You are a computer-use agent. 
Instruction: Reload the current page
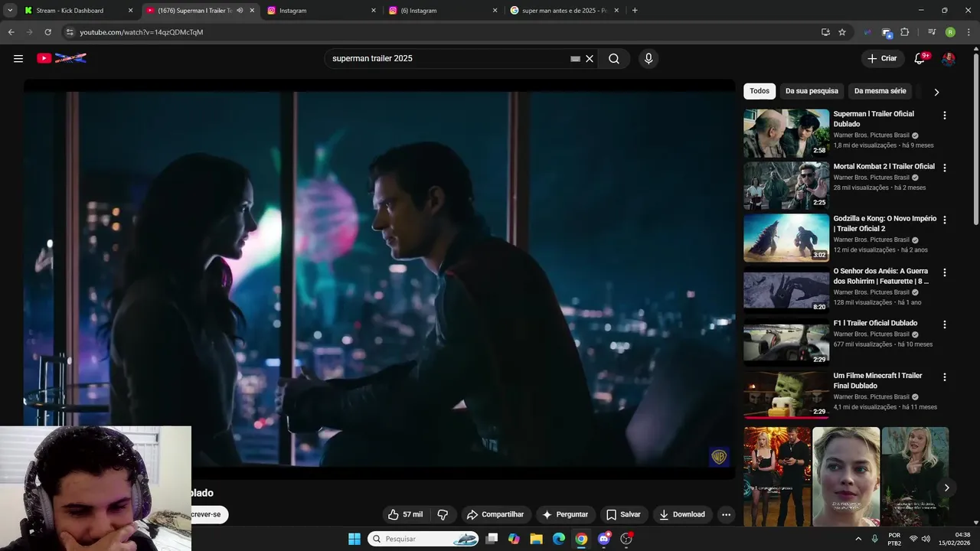point(47,32)
